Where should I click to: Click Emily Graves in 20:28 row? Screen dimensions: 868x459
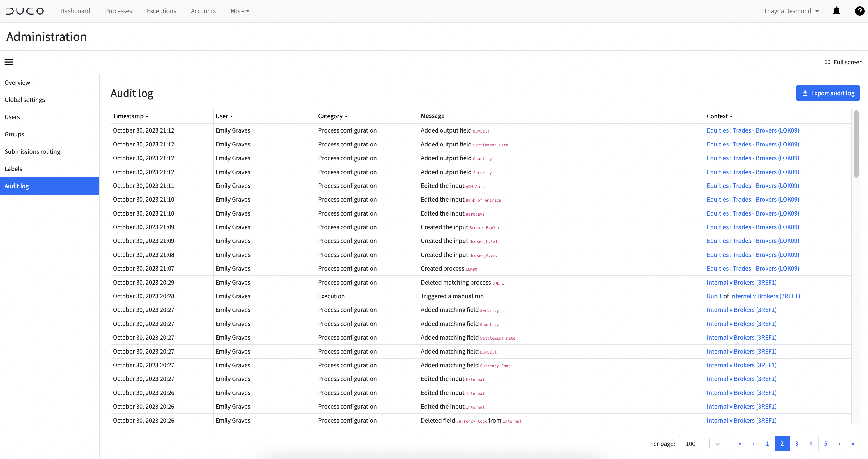click(233, 296)
